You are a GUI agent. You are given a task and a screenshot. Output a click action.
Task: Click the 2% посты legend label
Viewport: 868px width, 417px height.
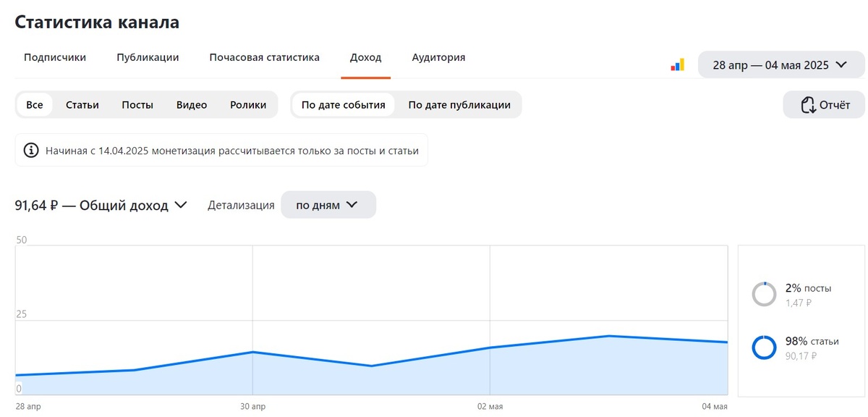coord(809,288)
